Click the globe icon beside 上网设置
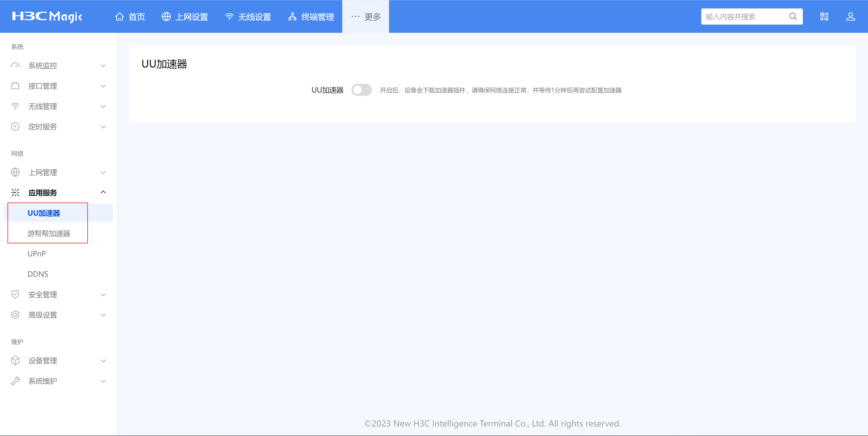 tap(166, 17)
